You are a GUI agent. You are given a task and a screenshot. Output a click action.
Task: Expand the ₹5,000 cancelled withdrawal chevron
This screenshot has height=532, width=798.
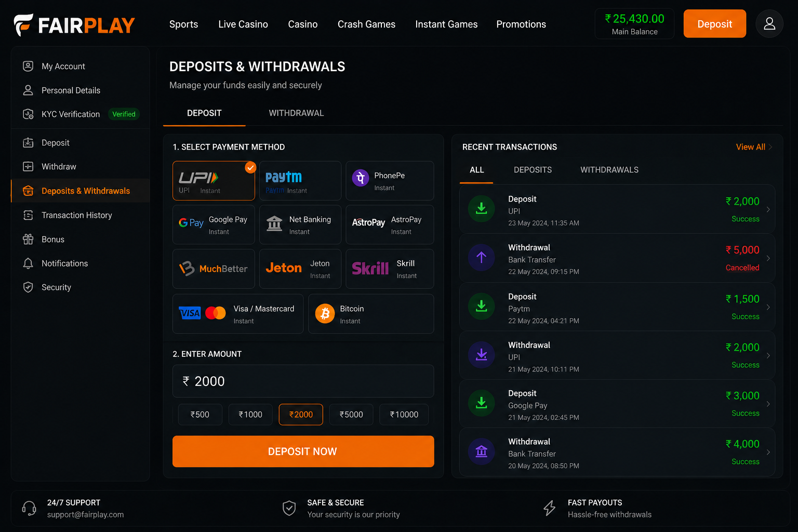pos(768,258)
